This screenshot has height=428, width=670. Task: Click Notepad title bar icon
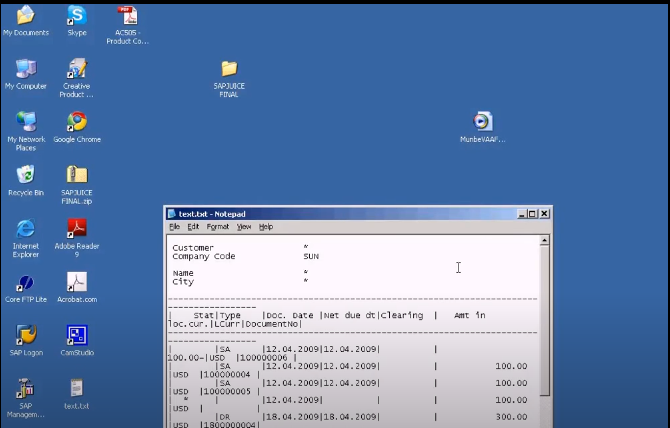172,214
